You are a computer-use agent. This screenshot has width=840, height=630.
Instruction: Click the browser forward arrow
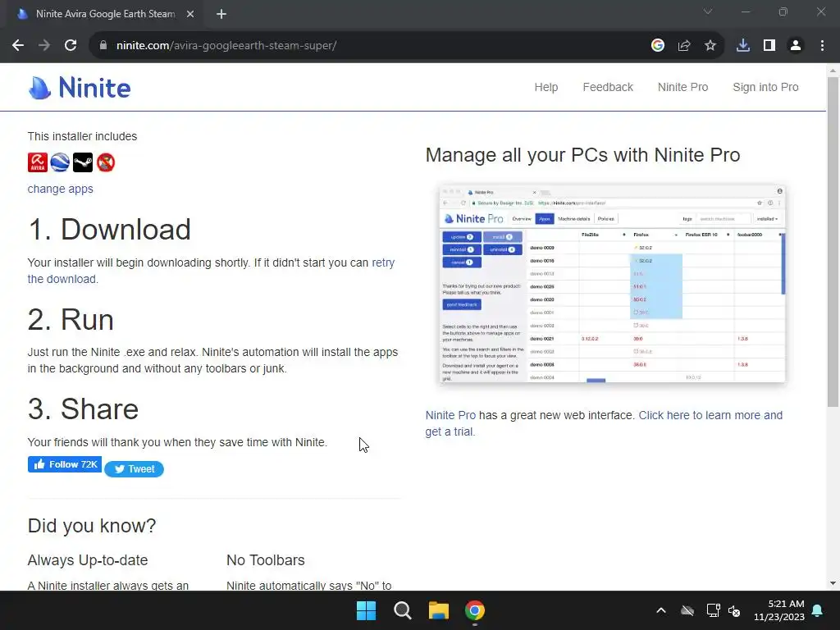tap(44, 46)
